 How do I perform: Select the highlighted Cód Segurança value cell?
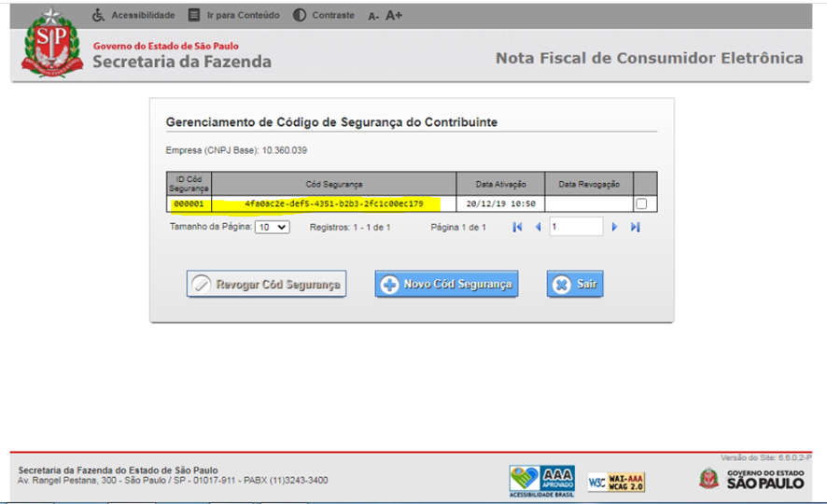(333, 203)
